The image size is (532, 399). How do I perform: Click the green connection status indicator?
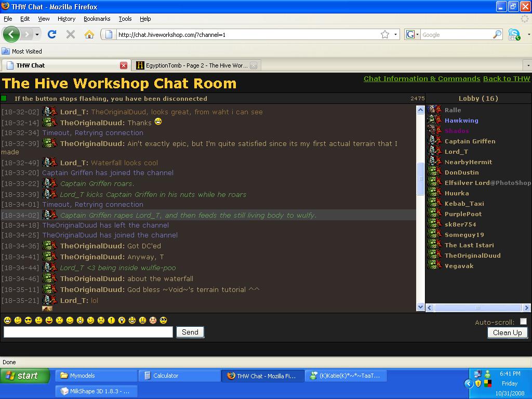point(4,98)
